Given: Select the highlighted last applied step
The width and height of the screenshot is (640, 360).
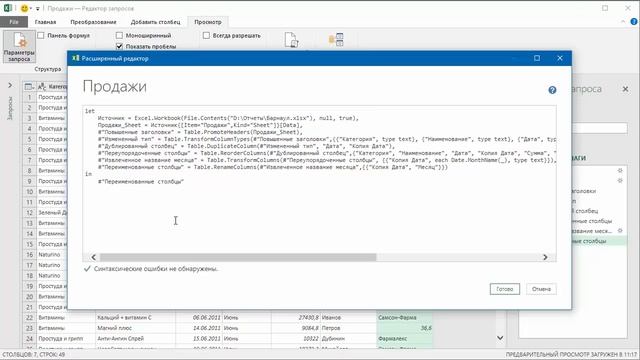Looking at the screenshot, I should (x=599, y=241).
